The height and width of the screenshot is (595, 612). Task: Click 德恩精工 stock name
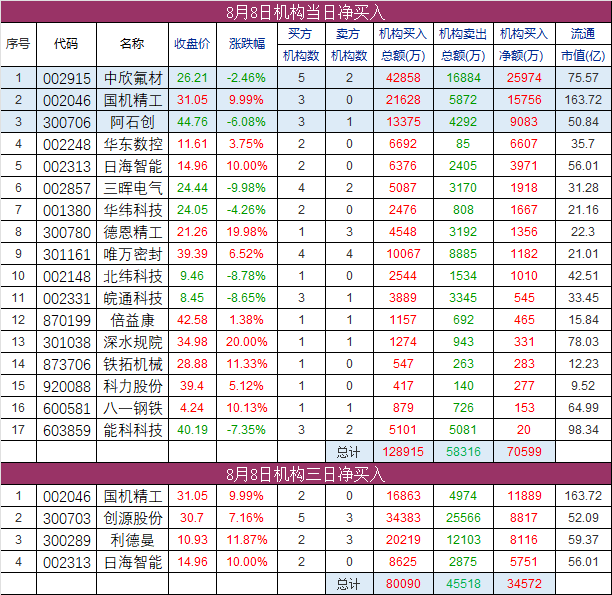[133, 232]
